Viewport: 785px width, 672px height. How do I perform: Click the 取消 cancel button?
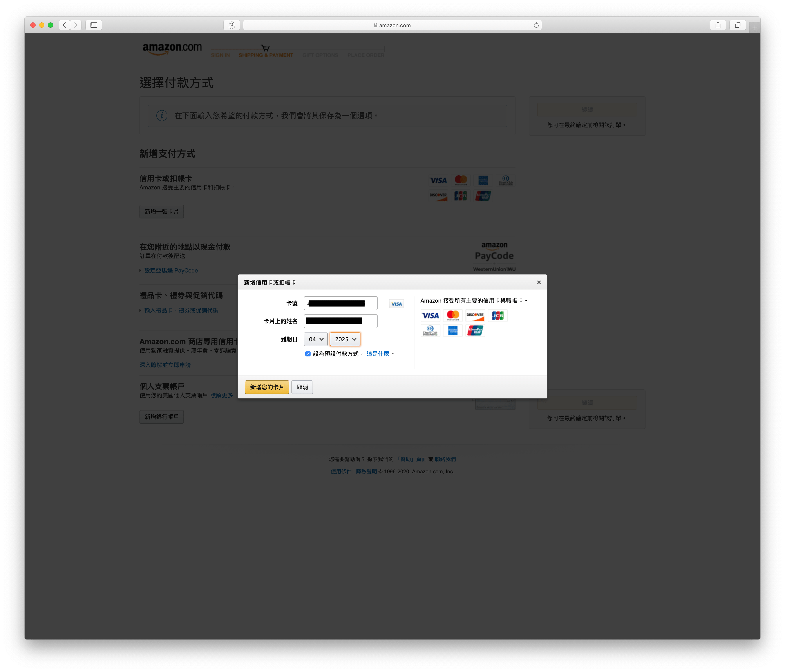(x=302, y=387)
